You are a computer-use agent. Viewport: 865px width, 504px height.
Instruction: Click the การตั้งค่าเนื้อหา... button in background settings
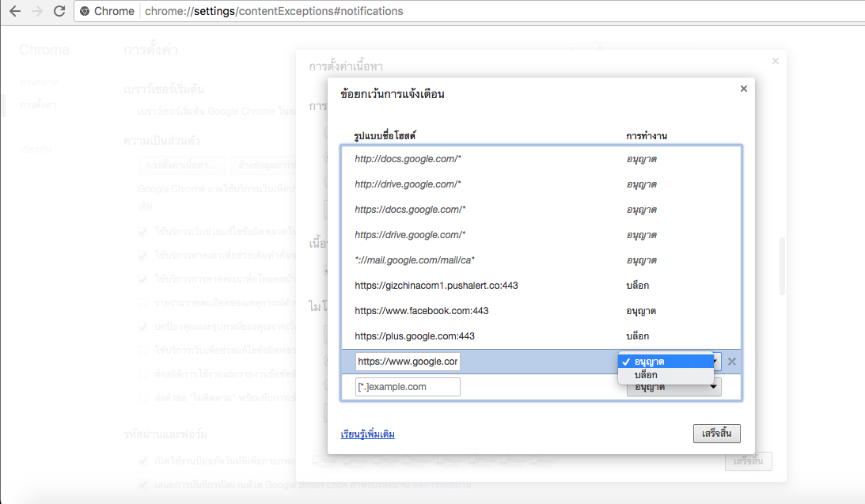click(181, 165)
